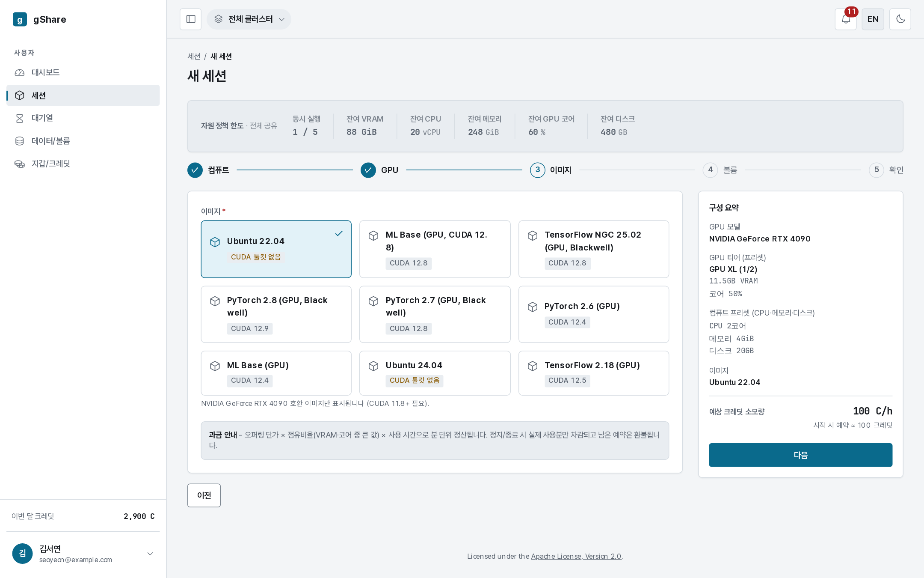This screenshot has height=578, width=924.
Task: Select ML Base (GPU, CUDA 12.8) image
Action: [435, 249]
